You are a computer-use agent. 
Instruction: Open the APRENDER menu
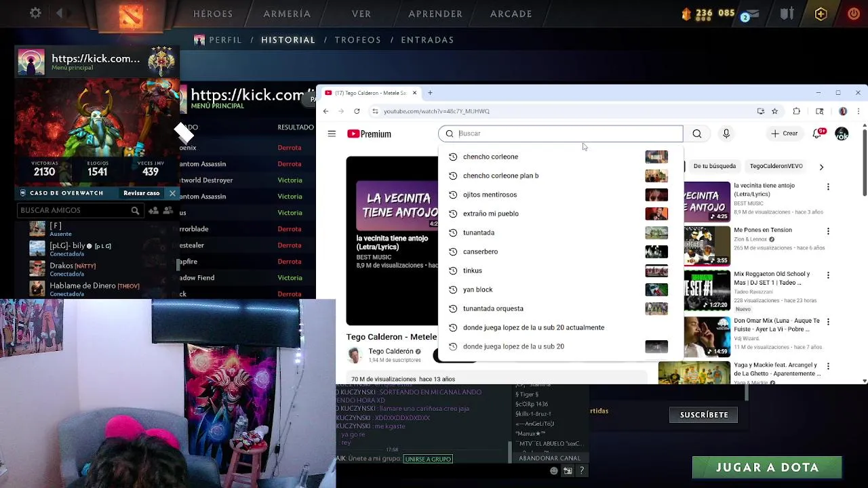click(x=435, y=14)
